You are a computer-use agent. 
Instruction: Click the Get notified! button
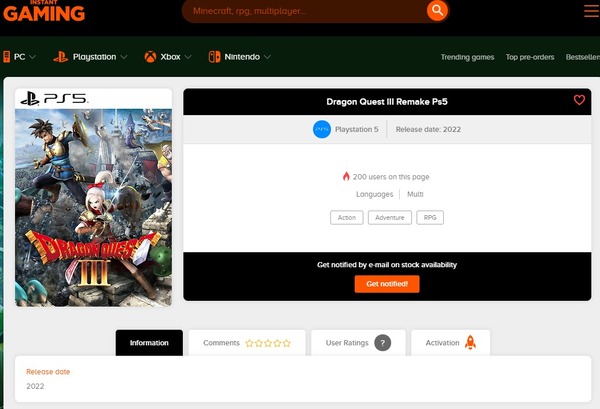tap(387, 284)
